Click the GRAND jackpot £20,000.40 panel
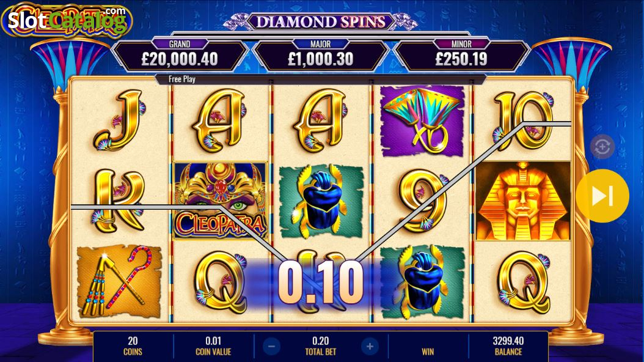 (180, 55)
